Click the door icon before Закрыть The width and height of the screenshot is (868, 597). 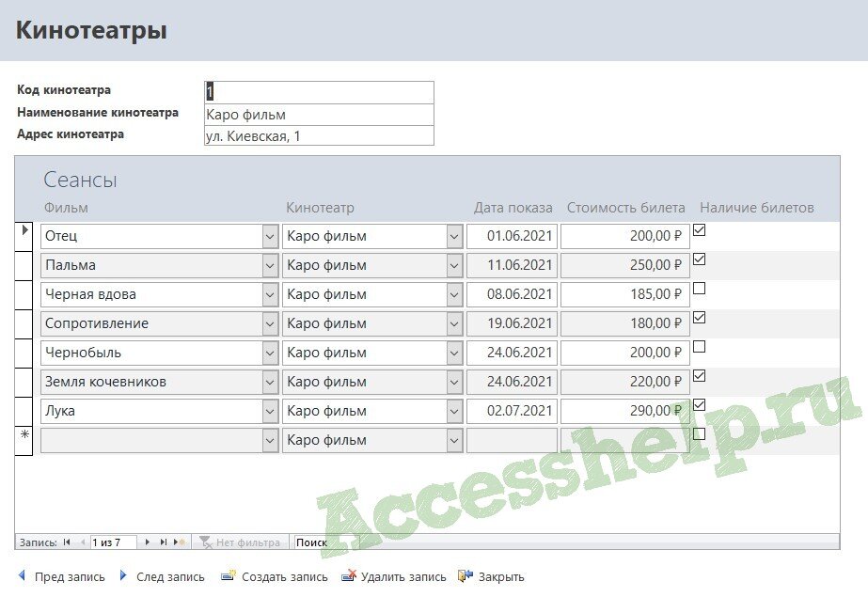(466, 575)
